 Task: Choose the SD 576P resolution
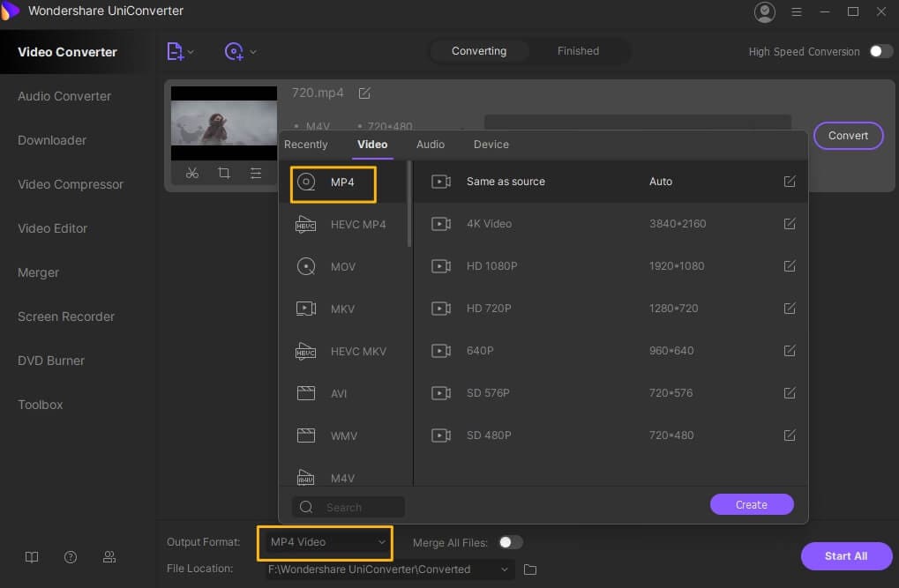point(610,392)
